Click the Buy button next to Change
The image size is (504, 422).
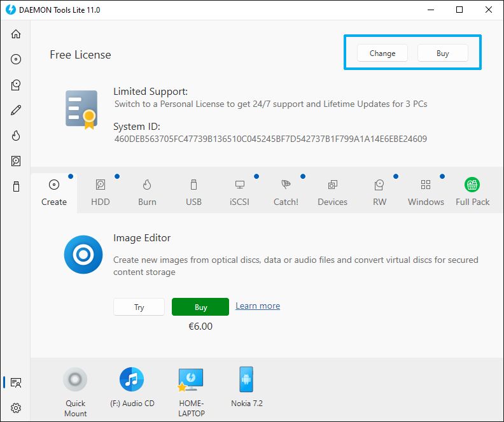pos(443,53)
